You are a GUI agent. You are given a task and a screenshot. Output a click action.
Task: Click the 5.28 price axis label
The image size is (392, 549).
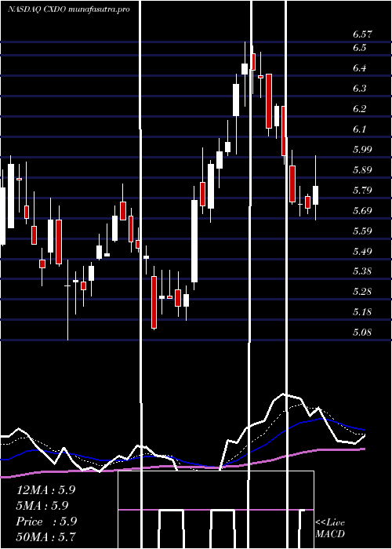point(362,292)
